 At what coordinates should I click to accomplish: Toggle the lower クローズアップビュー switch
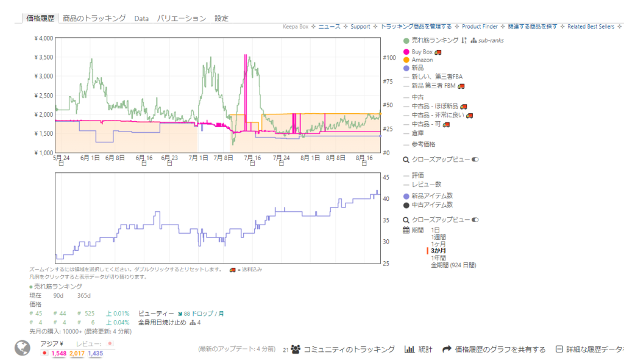[475, 220]
